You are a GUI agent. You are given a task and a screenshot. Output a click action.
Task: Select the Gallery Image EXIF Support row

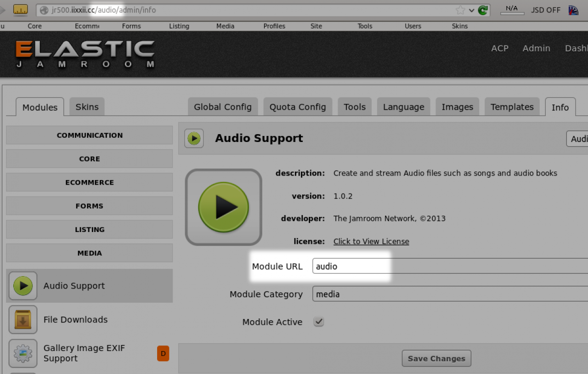[x=90, y=353]
